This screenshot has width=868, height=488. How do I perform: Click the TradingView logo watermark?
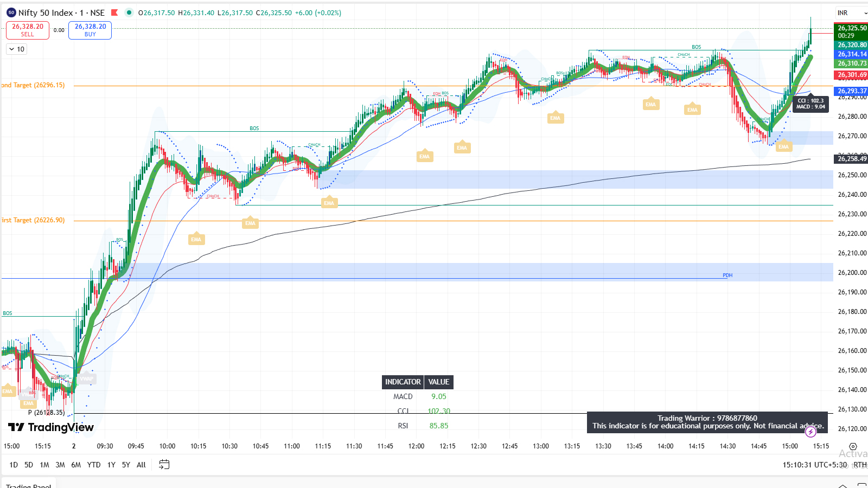point(51,427)
